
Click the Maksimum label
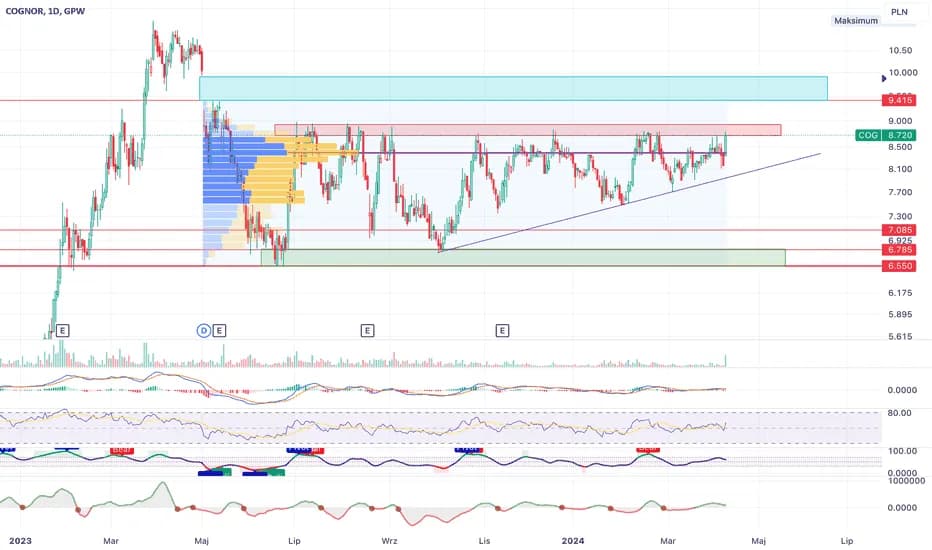(855, 21)
